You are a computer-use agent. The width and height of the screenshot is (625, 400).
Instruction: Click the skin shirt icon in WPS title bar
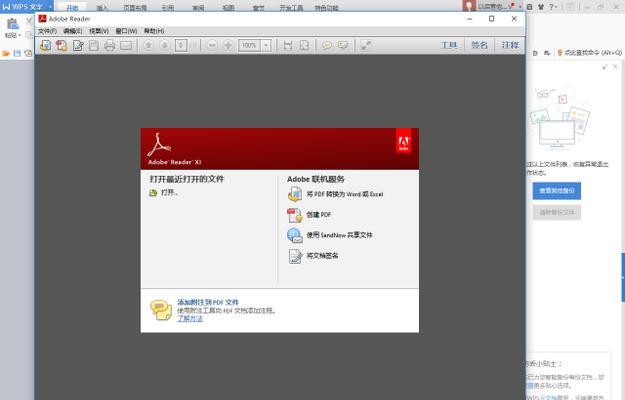[x=541, y=7]
